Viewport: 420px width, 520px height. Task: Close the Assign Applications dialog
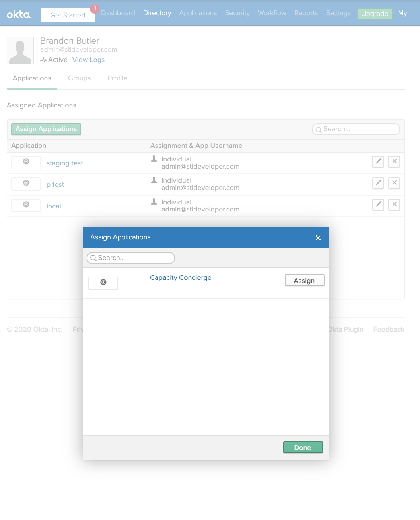(318, 238)
